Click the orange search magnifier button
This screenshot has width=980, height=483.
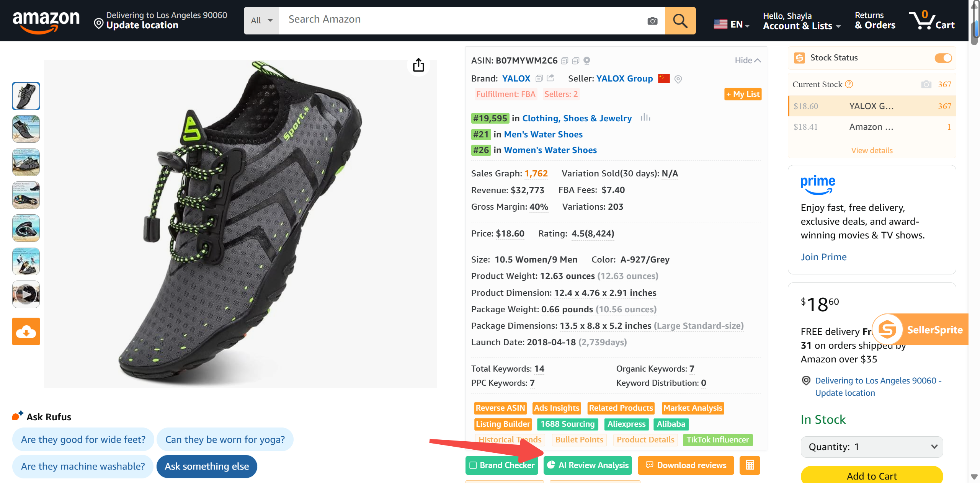pos(680,21)
